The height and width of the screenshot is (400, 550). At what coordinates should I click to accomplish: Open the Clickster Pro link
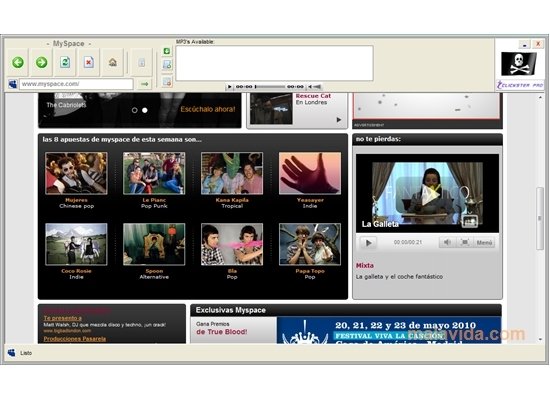click(x=520, y=85)
